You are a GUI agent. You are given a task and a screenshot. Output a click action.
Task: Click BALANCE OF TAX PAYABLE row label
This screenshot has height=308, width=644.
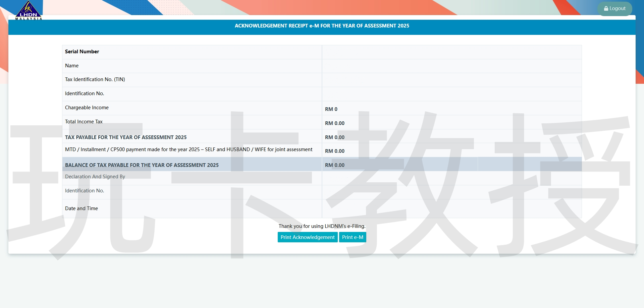click(x=142, y=165)
